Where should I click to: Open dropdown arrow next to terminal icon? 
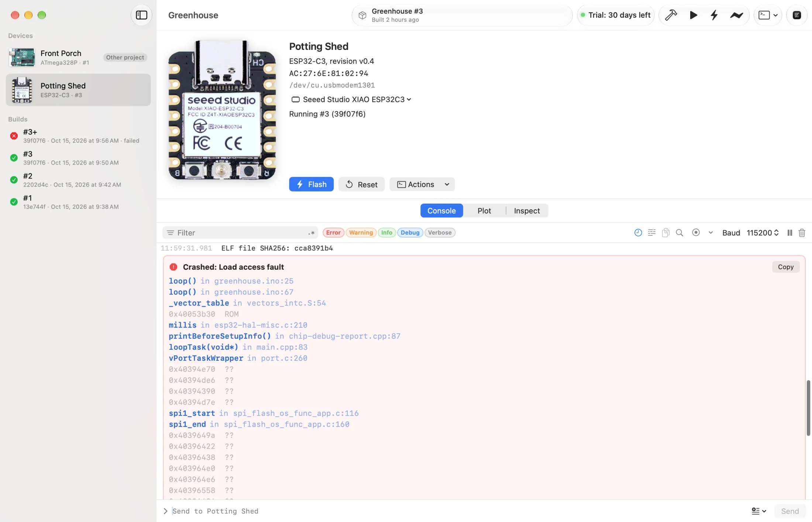[775, 15]
